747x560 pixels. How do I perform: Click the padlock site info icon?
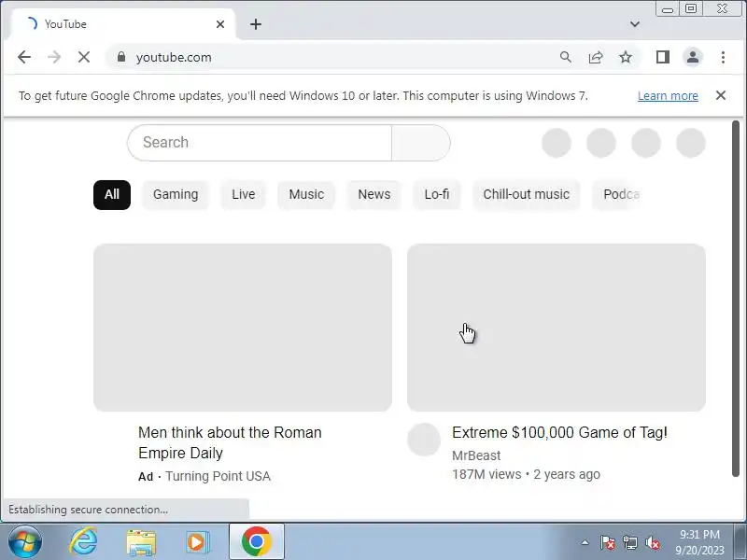[x=121, y=57]
